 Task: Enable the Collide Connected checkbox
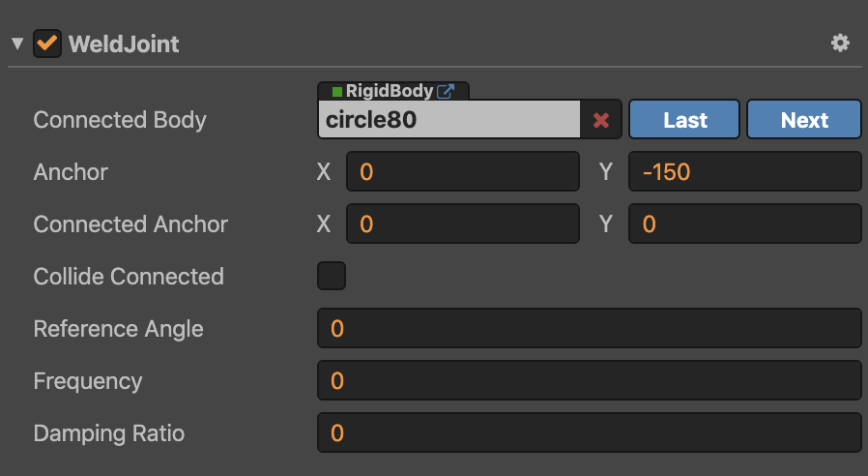(332, 276)
